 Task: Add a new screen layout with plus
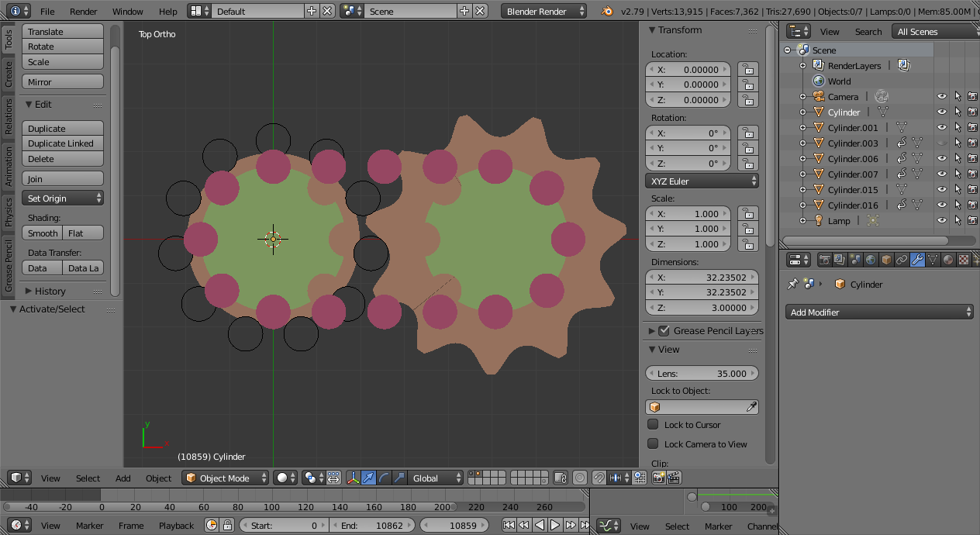312,11
